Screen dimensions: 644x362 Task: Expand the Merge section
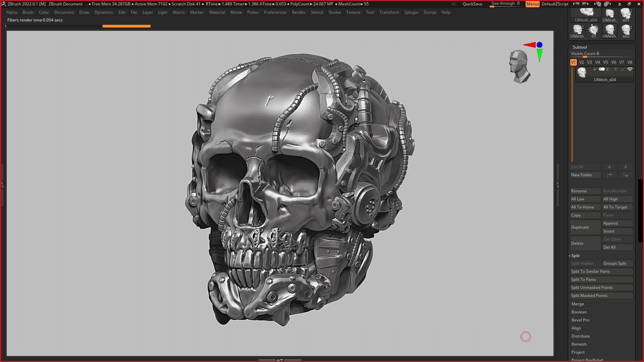tap(578, 304)
